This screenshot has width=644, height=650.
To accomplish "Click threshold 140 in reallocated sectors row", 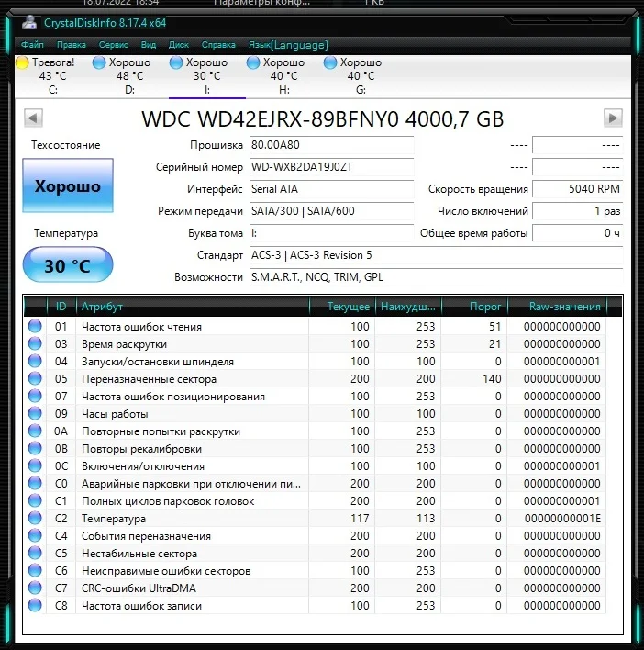I will (x=492, y=379).
